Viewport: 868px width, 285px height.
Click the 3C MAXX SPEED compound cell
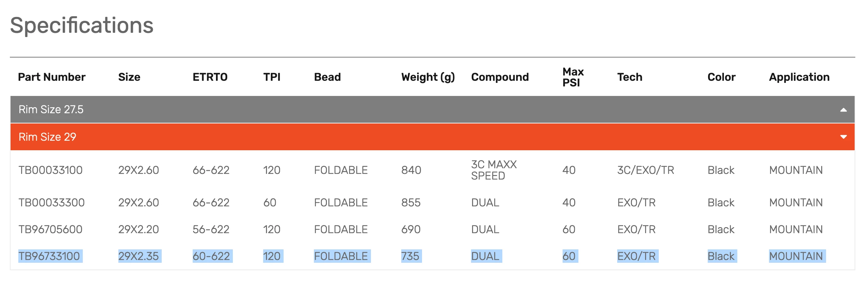click(494, 170)
